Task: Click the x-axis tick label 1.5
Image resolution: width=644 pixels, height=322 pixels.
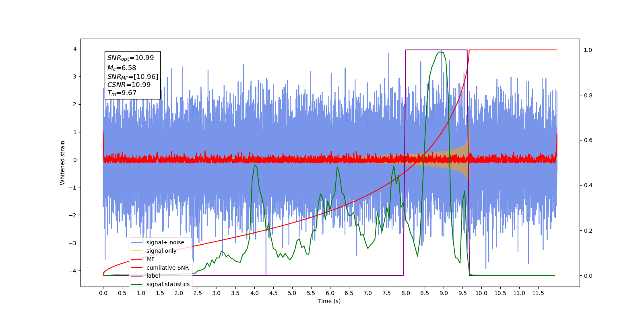Action: [x=160, y=293]
